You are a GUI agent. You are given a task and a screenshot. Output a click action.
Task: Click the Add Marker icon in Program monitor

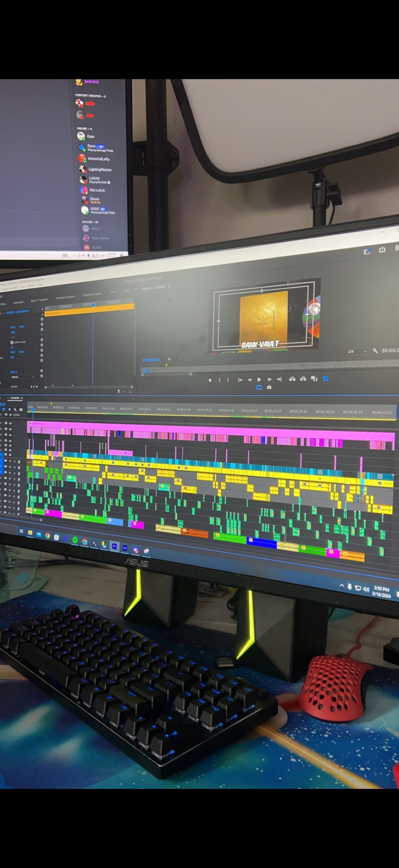pyautogui.click(x=210, y=380)
